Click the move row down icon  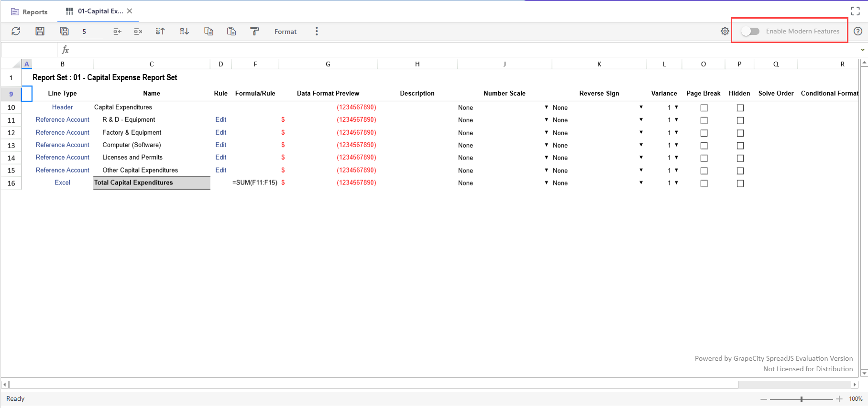[x=184, y=32]
